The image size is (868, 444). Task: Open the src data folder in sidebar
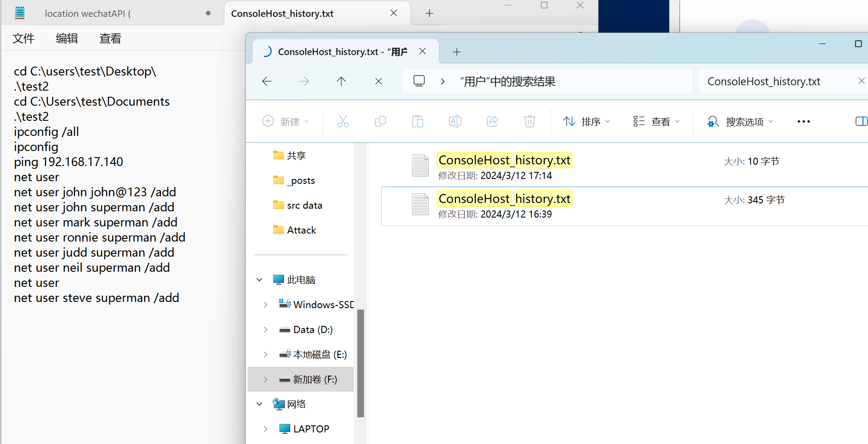point(297,205)
